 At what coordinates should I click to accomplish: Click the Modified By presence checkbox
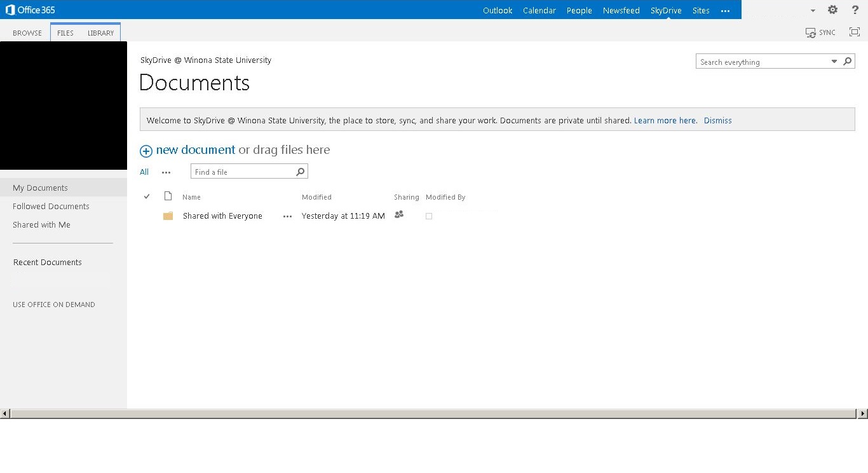click(429, 216)
